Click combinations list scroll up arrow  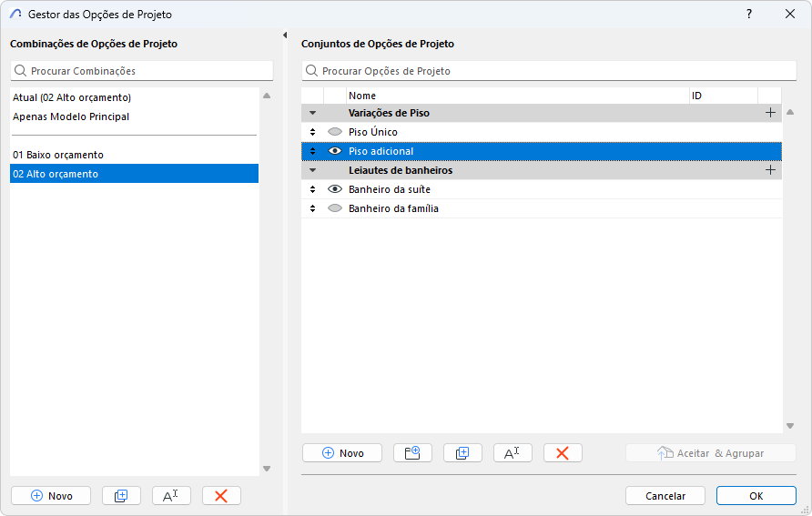coord(267,96)
